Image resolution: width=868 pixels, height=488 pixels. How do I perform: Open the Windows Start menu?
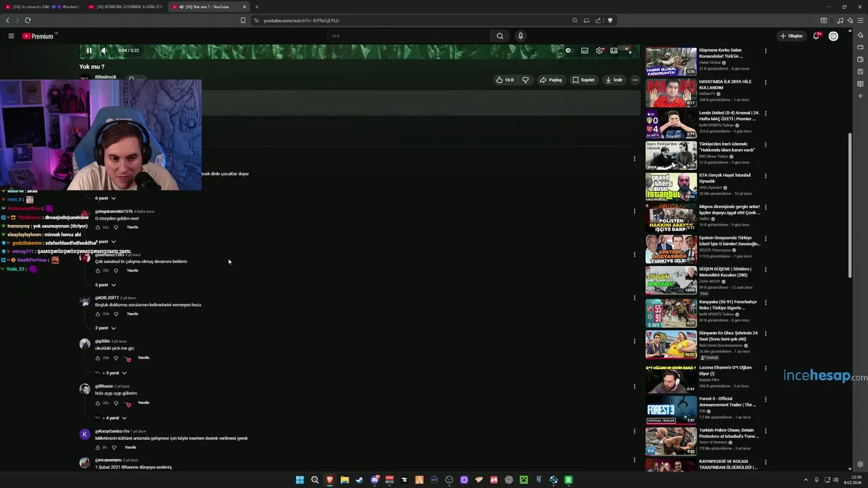click(300, 480)
